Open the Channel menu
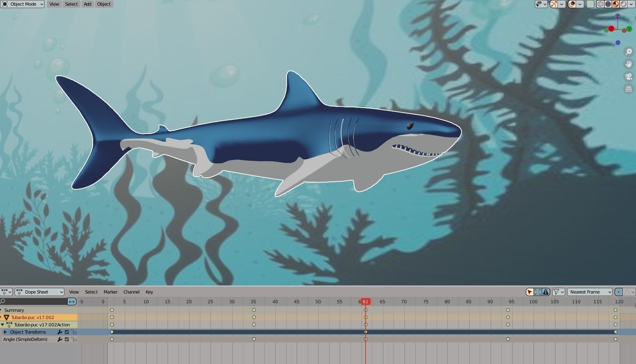The width and height of the screenshot is (636, 364). point(131,292)
